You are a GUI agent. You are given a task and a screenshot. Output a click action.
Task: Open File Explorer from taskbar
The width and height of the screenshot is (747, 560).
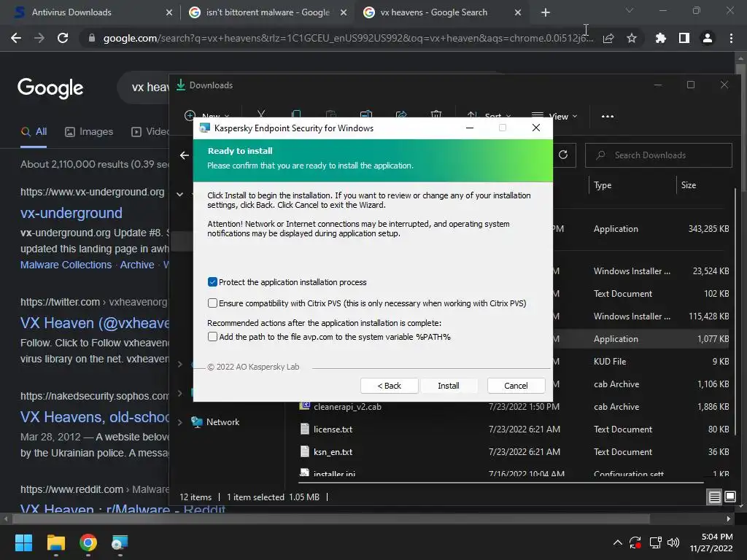coord(55,542)
